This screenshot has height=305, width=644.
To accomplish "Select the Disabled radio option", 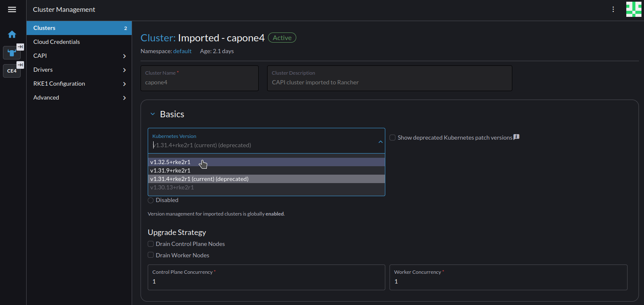I will pyautogui.click(x=151, y=200).
